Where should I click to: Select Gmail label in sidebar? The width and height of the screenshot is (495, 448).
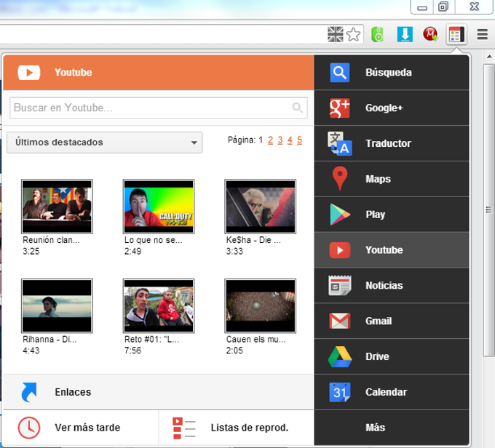[379, 321]
